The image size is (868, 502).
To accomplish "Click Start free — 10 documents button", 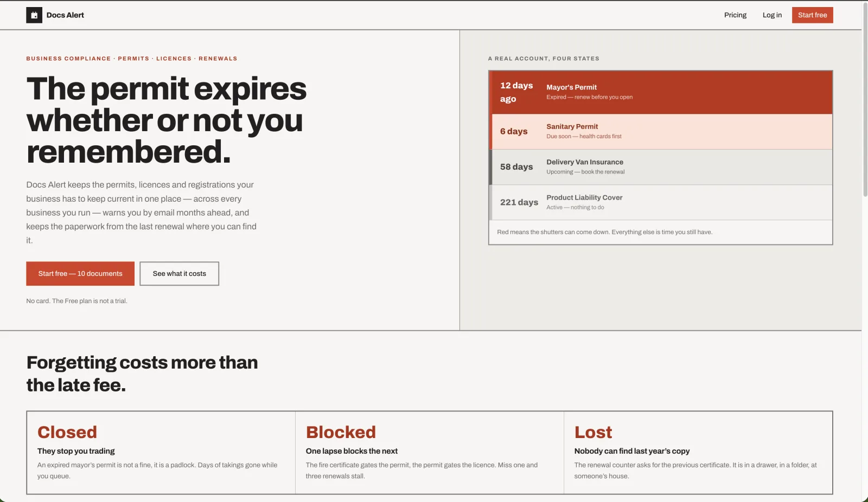I will [x=80, y=274].
